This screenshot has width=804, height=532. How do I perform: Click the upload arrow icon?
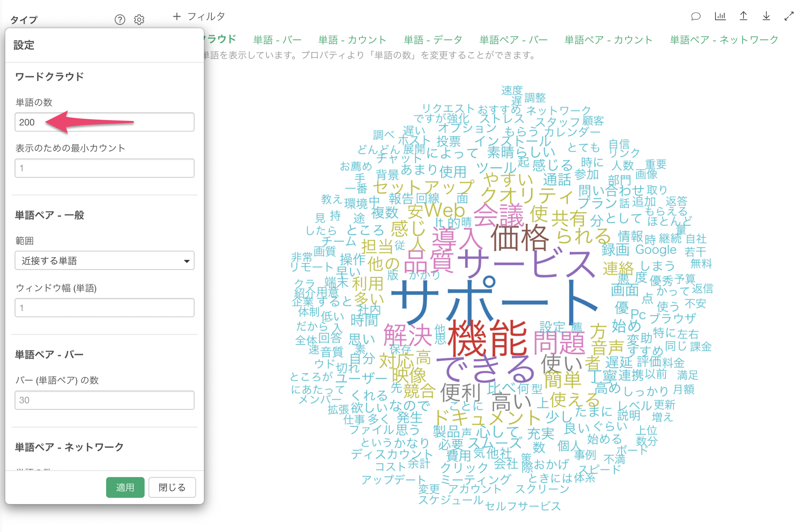pyautogui.click(x=744, y=16)
